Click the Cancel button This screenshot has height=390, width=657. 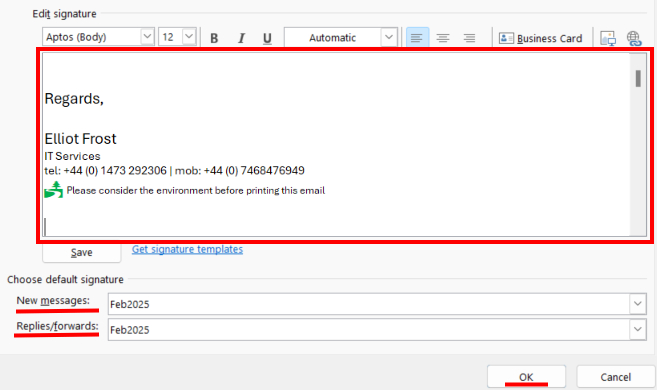616,377
